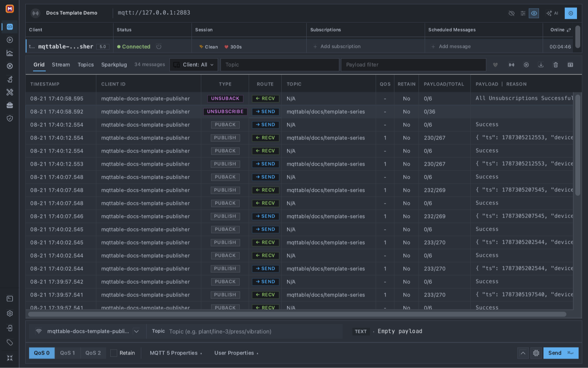The image size is (588, 368).
Task: Open the tag icon in sidebar
Action: tap(10, 343)
